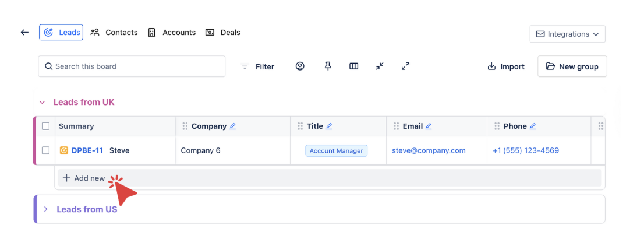Click the pin icon in toolbar

(328, 66)
